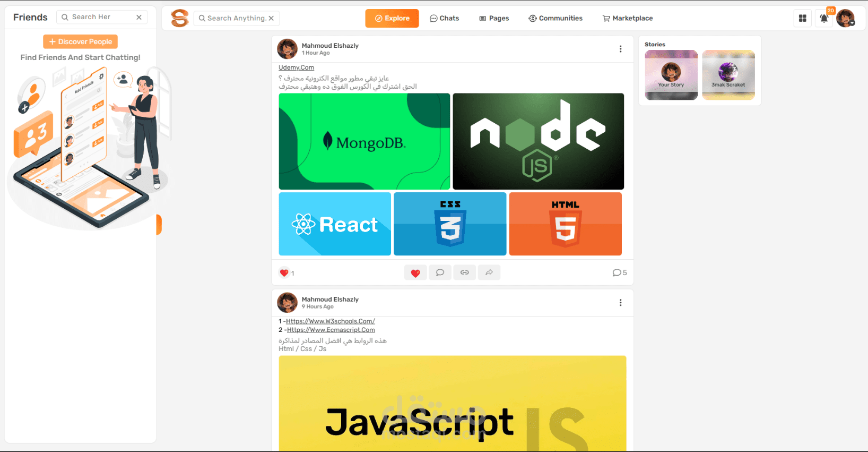Click the share arrow action button
The image size is (868, 452).
(x=489, y=272)
